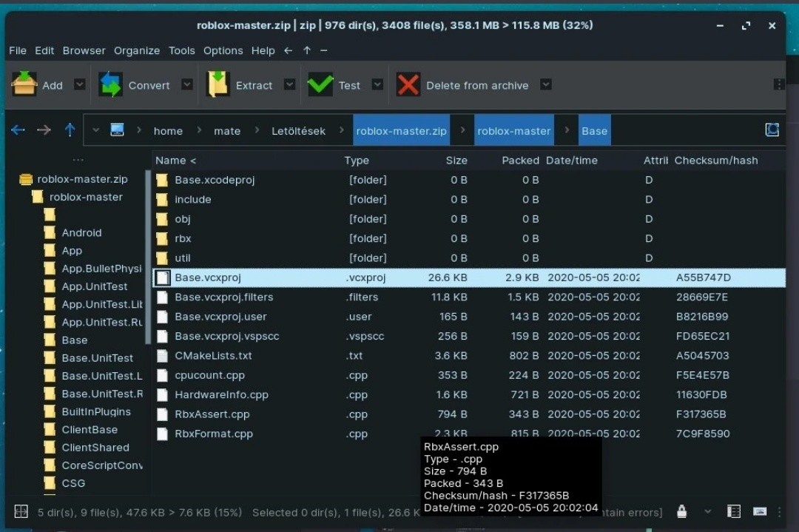Click the archive icon beside roblox-master.zip in the tree
The height and width of the screenshot is (532, 799).
click(25, 179)
